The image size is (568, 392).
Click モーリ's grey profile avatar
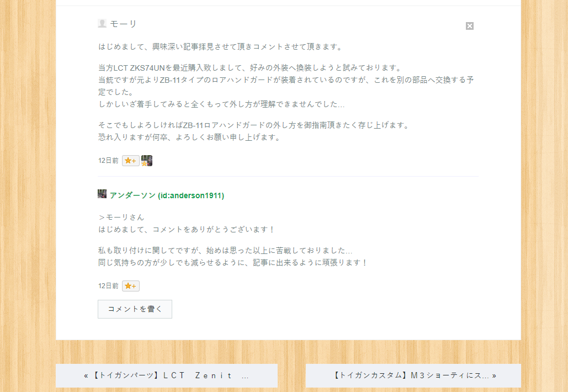point(102,24)
